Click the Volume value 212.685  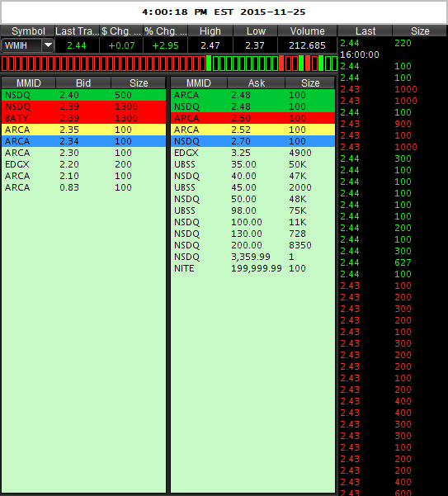pos(307,45)
